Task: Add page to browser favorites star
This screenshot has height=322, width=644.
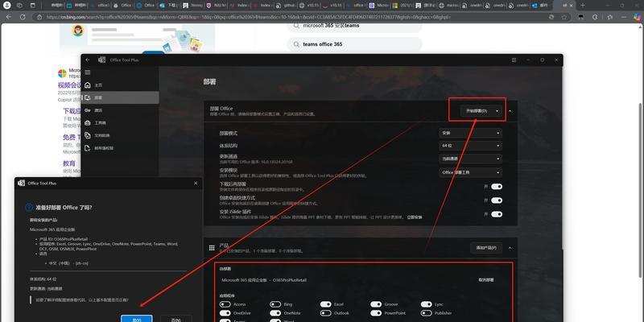Action: click(x=564, y=17)
